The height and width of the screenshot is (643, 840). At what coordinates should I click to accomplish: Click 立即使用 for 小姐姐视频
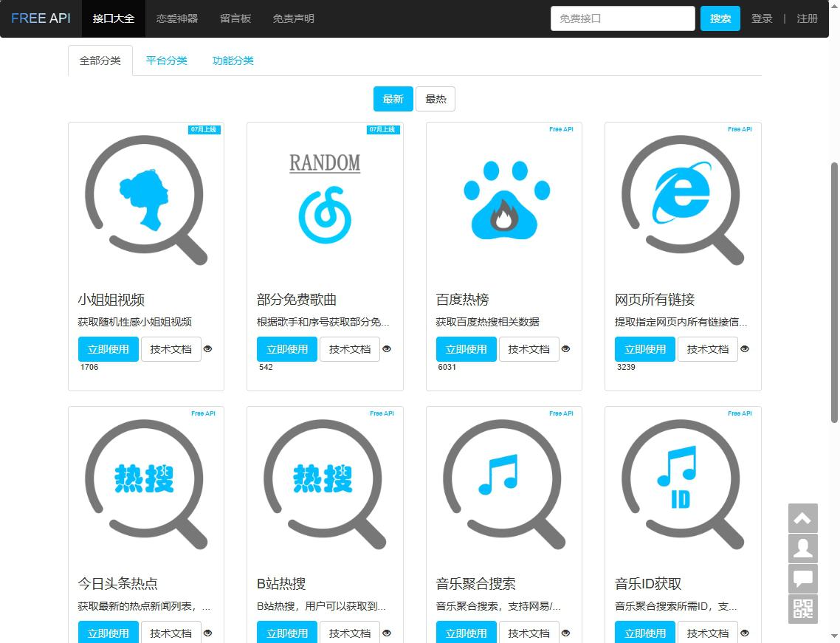coord(109,349)
